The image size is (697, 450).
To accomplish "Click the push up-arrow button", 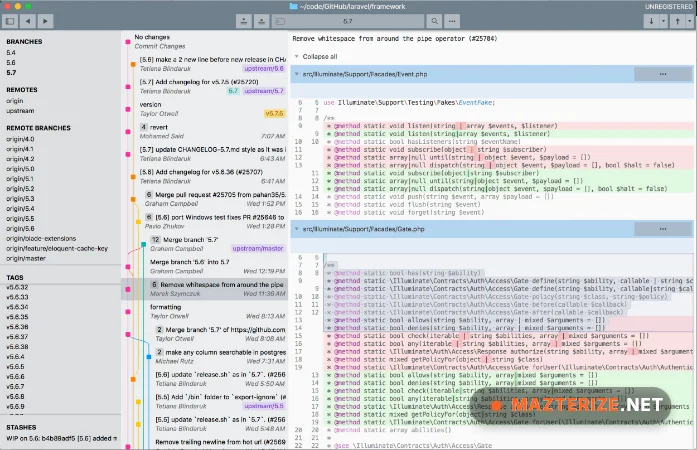I will (x=677, y=21).
